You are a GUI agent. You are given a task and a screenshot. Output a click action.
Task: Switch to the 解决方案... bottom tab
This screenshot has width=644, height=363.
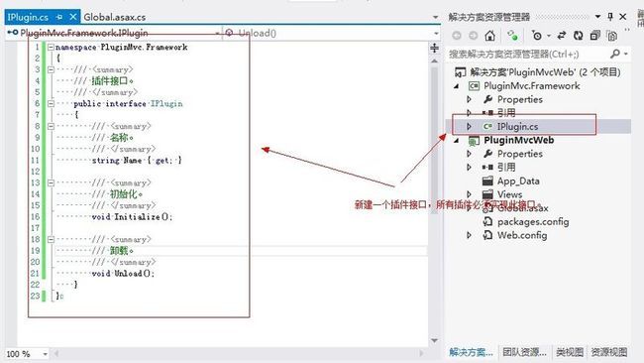coord(471,352)
